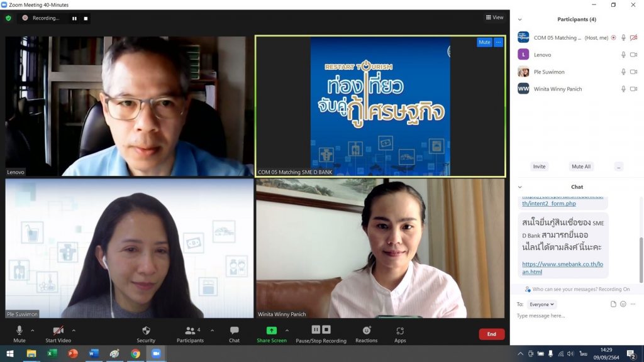Select Ple Suwimon in participants list
This screenshot has height=362, width=644.
point(549,72)
